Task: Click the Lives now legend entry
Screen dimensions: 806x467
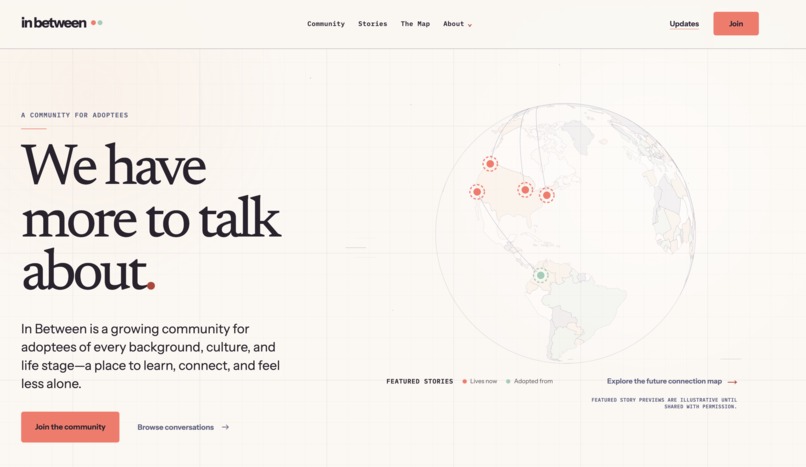Action: click(480, 381)
